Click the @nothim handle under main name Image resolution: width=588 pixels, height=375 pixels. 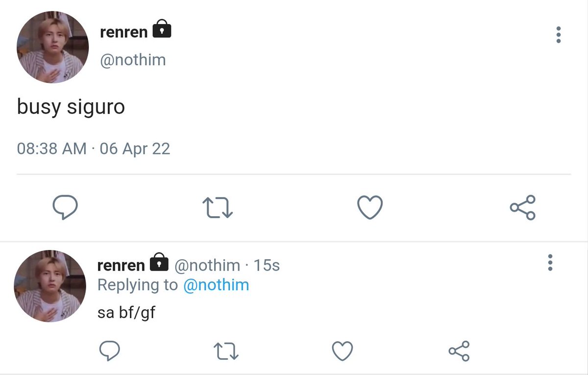pos(133,60)
